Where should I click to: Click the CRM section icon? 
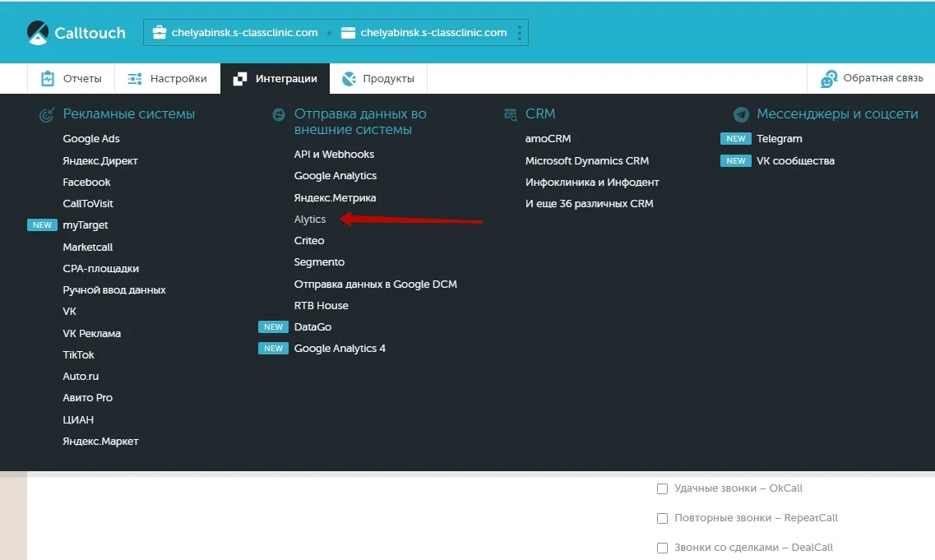click(511, 114)
